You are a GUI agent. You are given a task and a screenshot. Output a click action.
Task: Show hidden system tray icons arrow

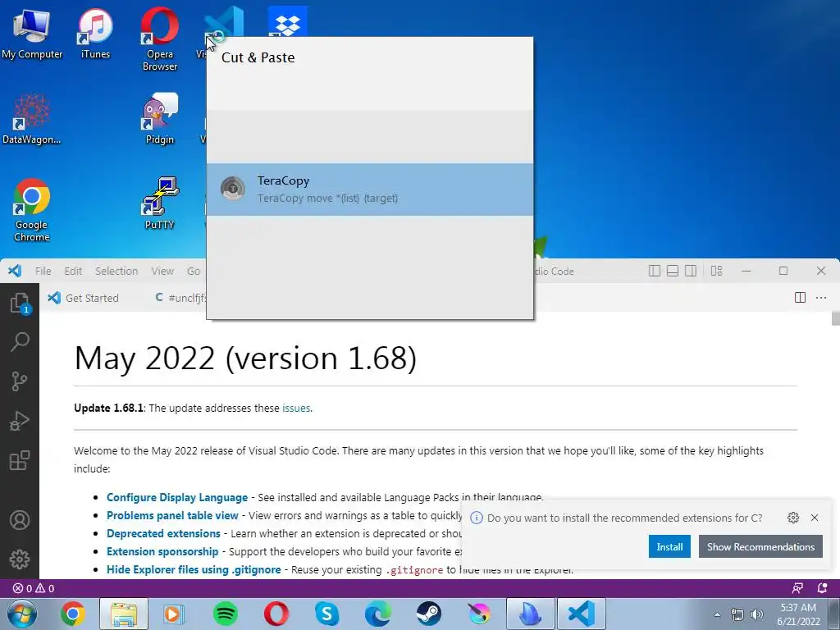[x=717, y=614]
